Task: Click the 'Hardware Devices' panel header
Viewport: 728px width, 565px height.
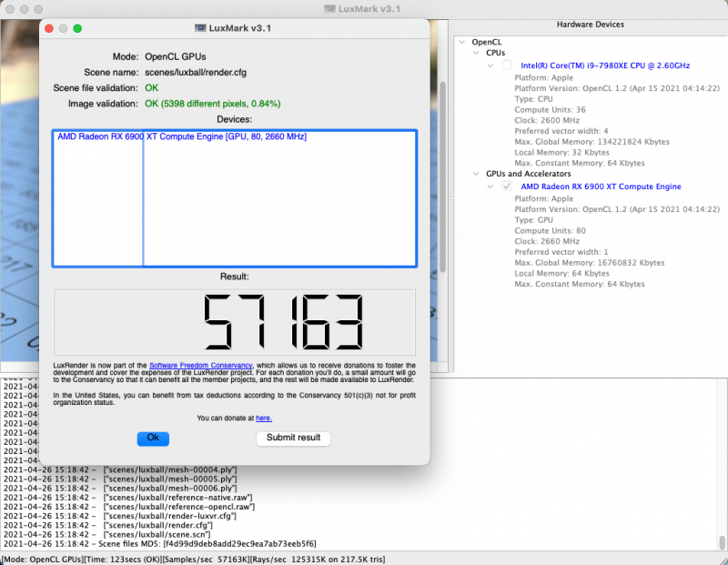Action: click(590, 25)
